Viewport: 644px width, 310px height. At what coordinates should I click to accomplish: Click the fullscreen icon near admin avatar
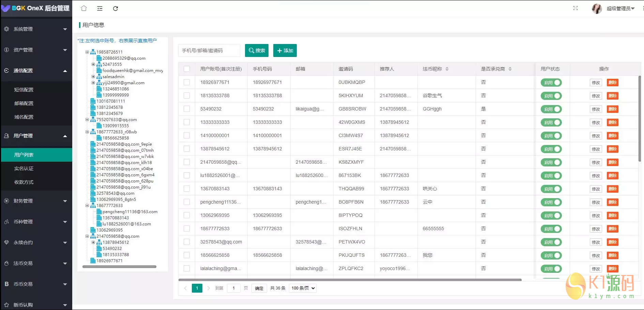pos(575,8)
